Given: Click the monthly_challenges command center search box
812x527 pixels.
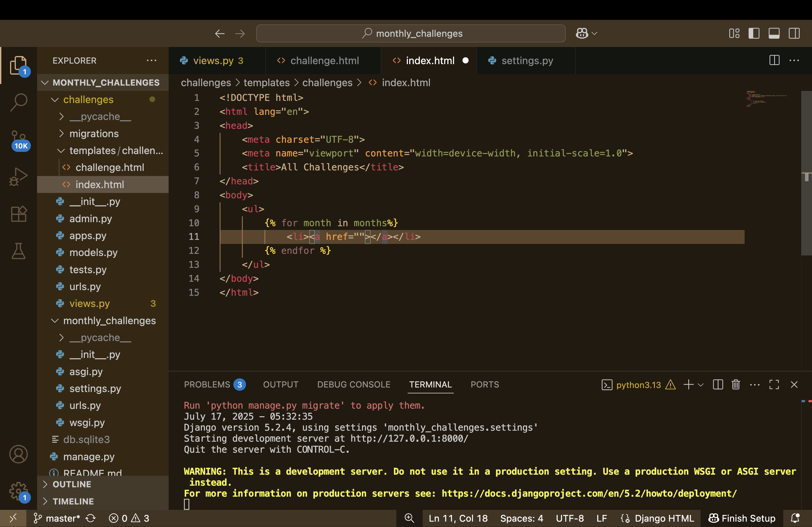Looking at the screenshot, I should point(411,33).
